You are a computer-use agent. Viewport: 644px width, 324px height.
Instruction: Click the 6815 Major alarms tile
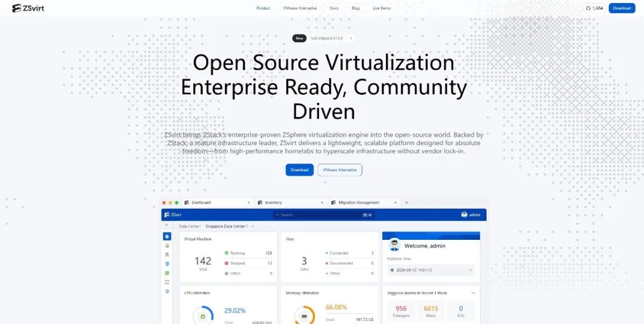click(431, 311)
